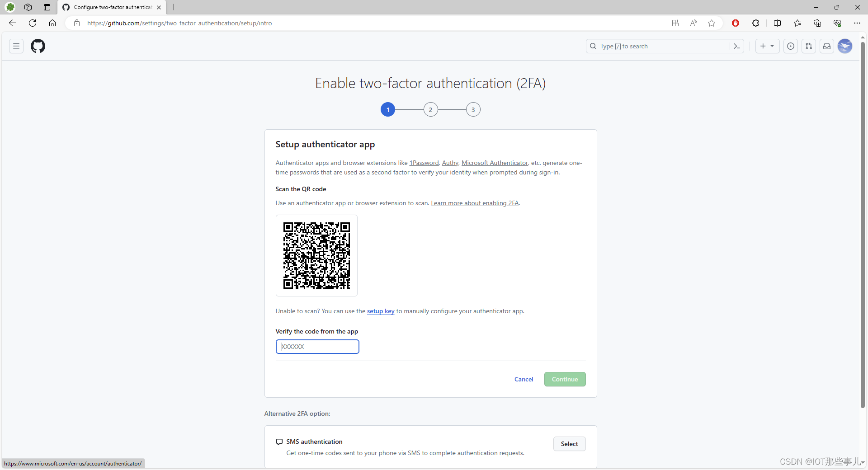The width and height of the screenshot is (868, 470).
Task: Open Learn more about enabling 2FA link
Action: click(475, 203)
